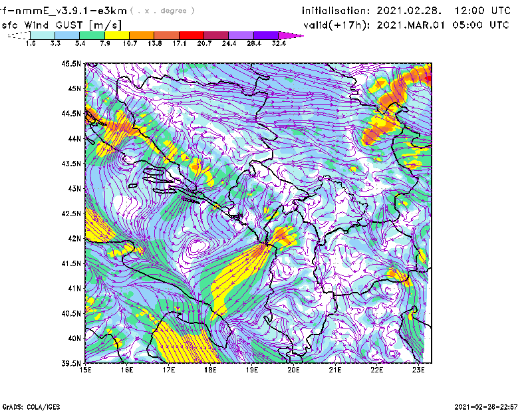Click the legend value 24.4
Viewport: 532px width, 411px height.
coord(229,43)
